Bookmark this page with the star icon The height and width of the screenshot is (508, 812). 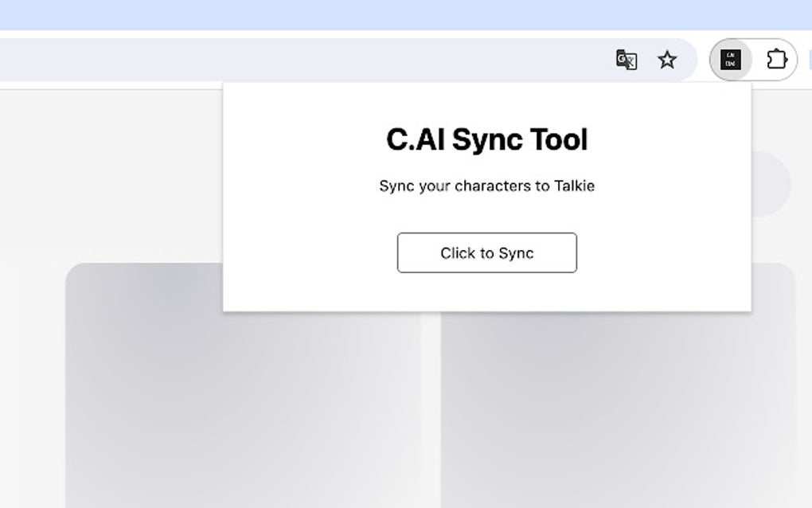(x=666, y=60)
